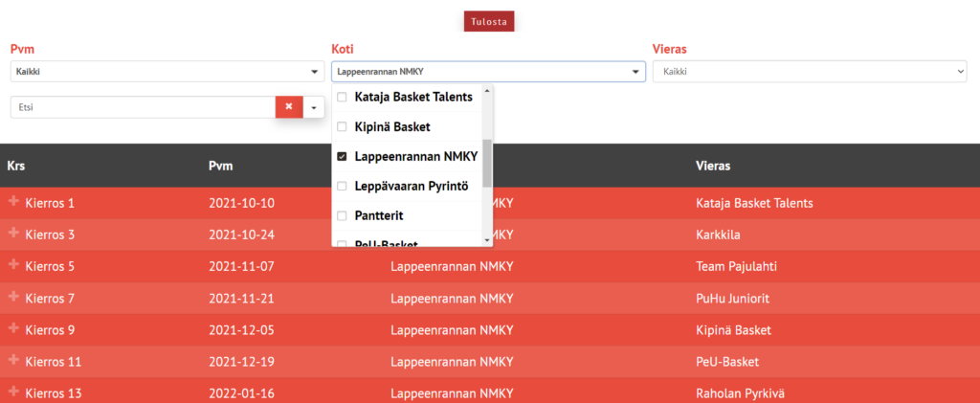
Task: Click Raholan Pyrkivä in Vieras column
Action: 740,393
